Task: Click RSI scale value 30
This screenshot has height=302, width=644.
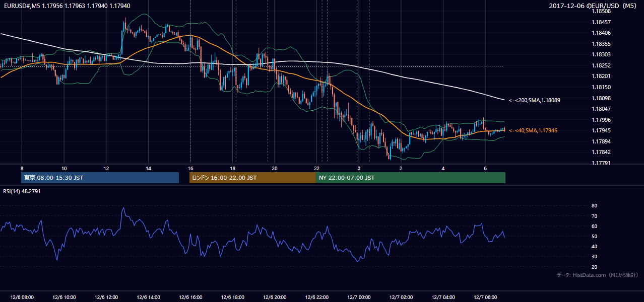Action: tap(595, 257)
